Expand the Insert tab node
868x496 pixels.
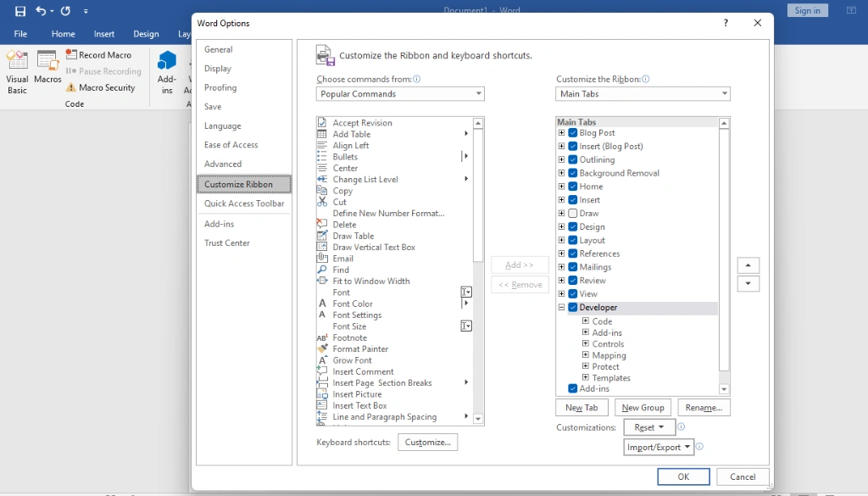tap(561, 200)
